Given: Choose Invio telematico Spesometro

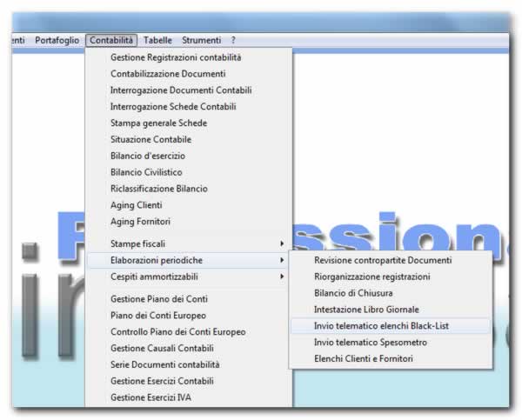Looking at the screenshot, I should tap(370, 343).
